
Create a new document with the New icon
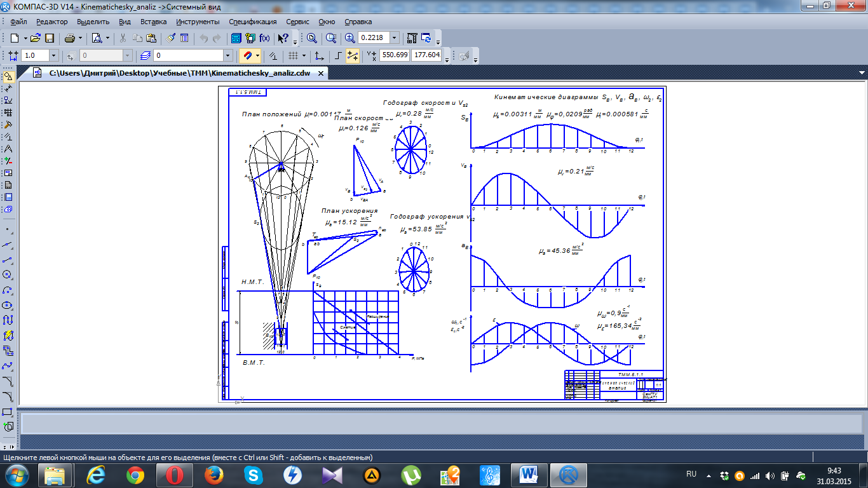pos(14,38)
